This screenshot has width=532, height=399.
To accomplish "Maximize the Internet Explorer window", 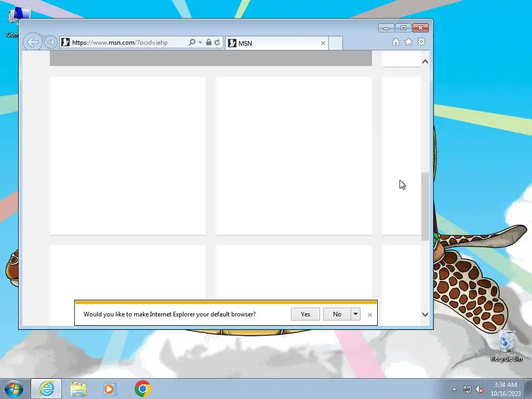I will click(403, 28).
